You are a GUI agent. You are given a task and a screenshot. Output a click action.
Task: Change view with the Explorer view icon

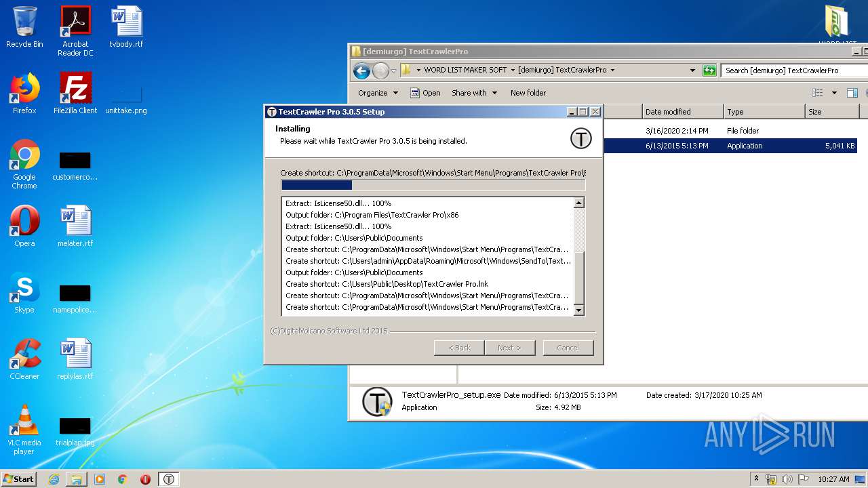point(818,93)
